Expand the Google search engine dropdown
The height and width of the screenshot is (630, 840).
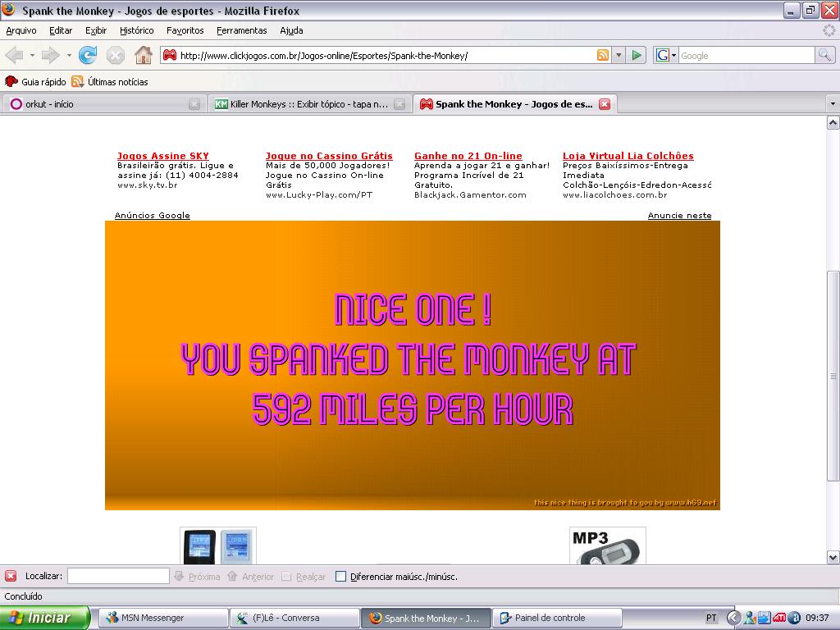point(673,55)
